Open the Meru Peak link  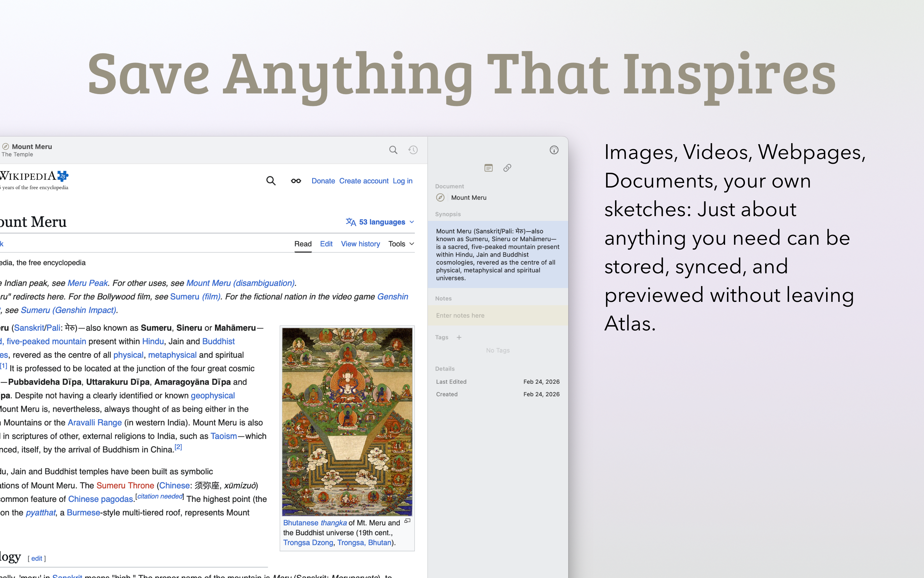click(x=88, y=283)
